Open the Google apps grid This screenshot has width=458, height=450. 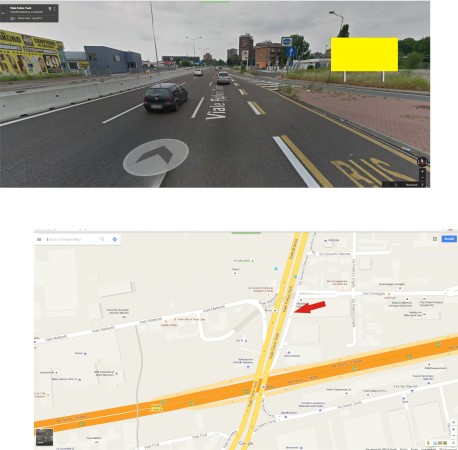pyautogui.click(x=435, y=239)
